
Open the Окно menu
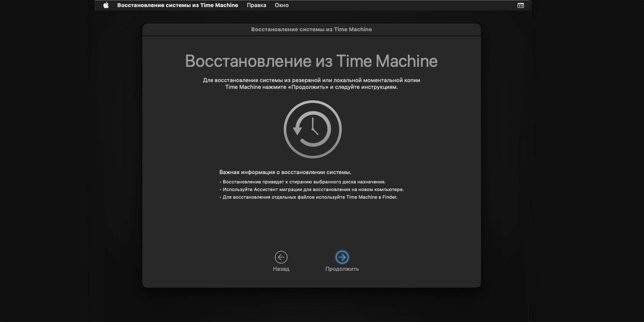pos(282,5)
